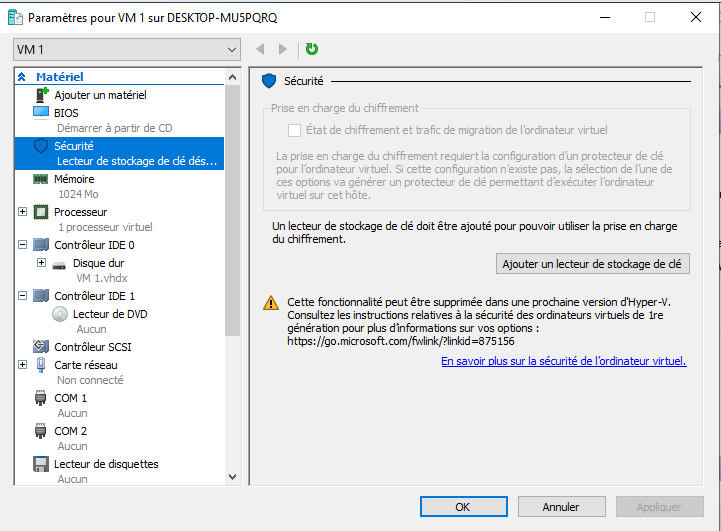The height and width of the screenshot is (531, 721).
Task: Select the Lecteur de disquettes icon
Action: 41,464
